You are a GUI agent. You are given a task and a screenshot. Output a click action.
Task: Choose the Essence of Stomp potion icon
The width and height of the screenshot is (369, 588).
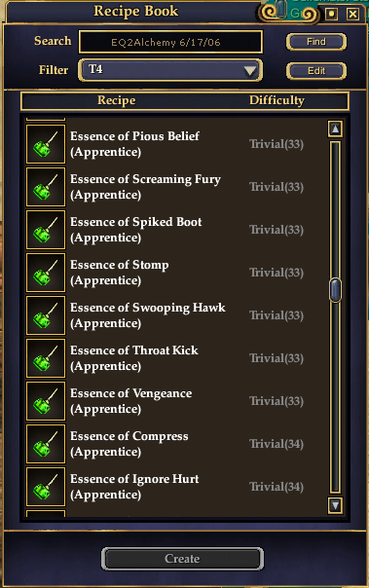[46, 273]
